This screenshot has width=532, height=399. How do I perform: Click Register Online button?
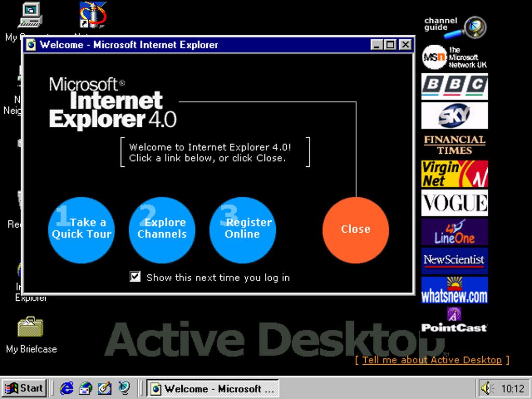pos(243,230)
